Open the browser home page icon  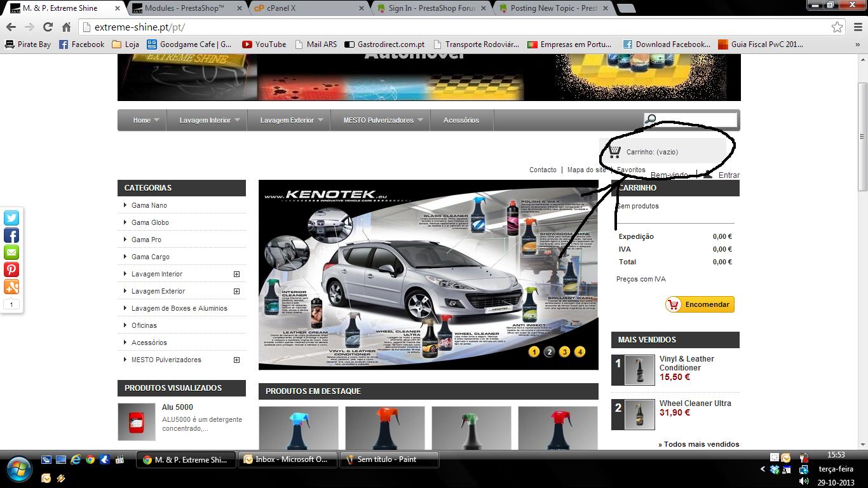coord(66,27)
